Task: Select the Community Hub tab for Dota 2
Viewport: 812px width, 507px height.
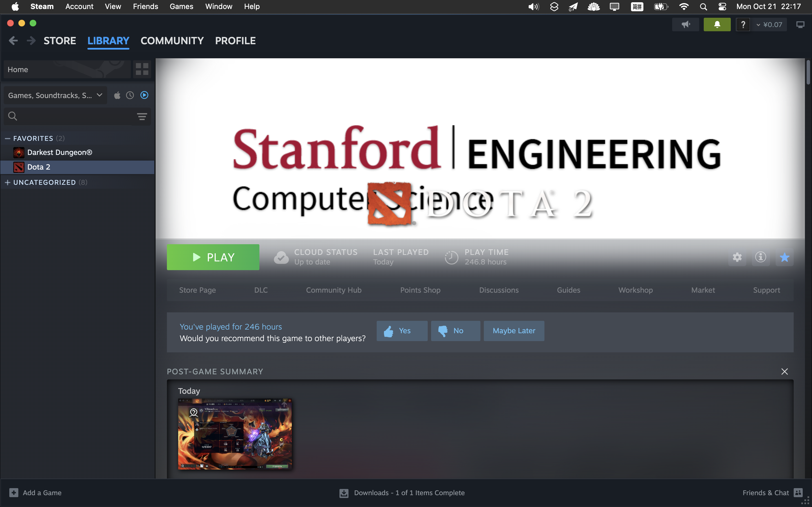Action: [334, 290]
